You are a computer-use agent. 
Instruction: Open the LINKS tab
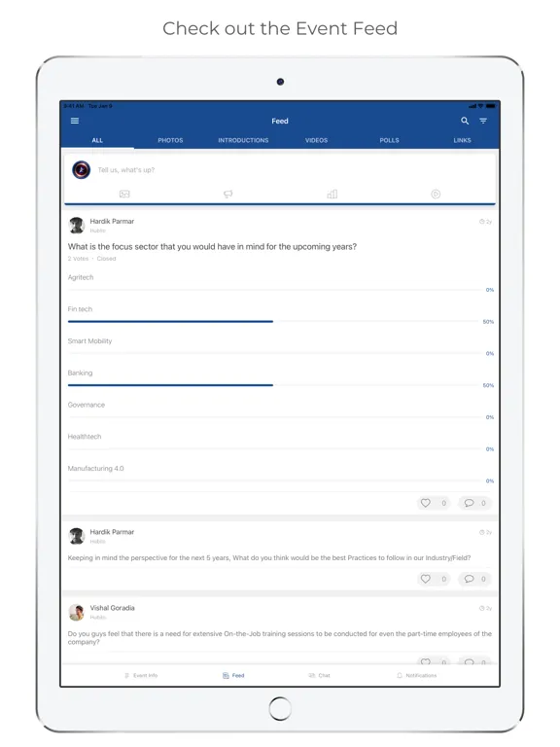point(462,140)
